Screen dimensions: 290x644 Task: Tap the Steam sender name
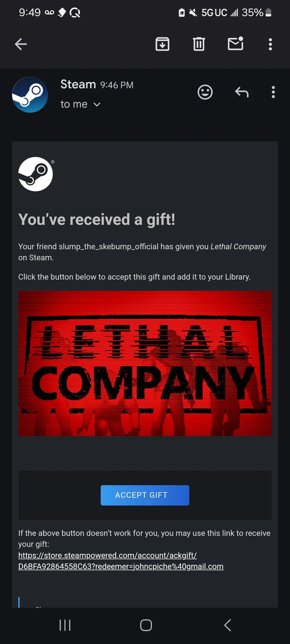tap(78, 84)
